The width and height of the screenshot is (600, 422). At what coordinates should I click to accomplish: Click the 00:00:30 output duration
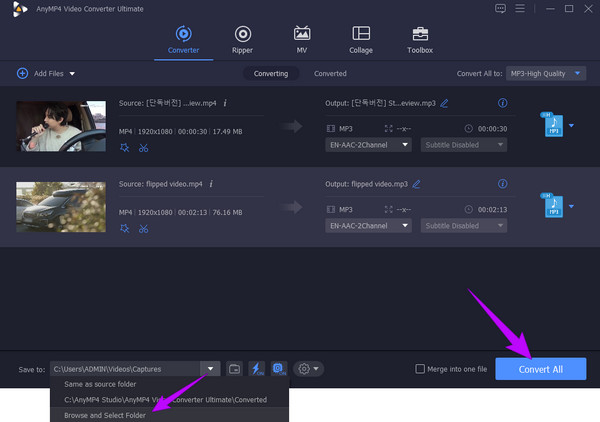click(x=492, y=129)
